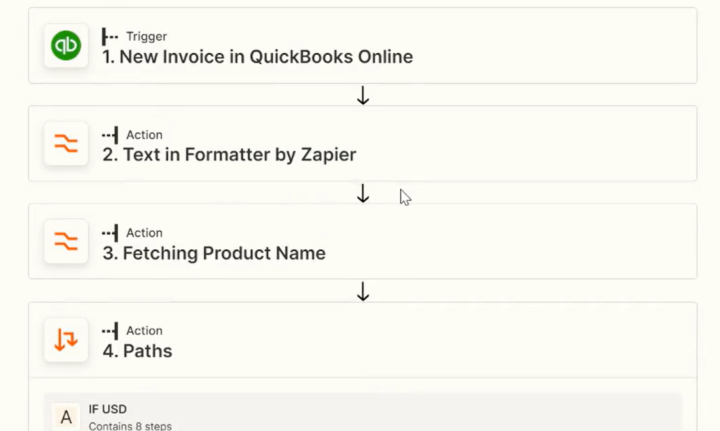Open the IF USD path
The width and height of the screenshot is (720, 431).
click(108, 410)
